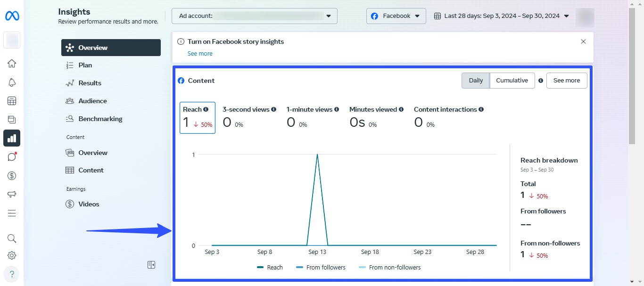Collapse the sidebar using the panel icon

pos(151,265)
